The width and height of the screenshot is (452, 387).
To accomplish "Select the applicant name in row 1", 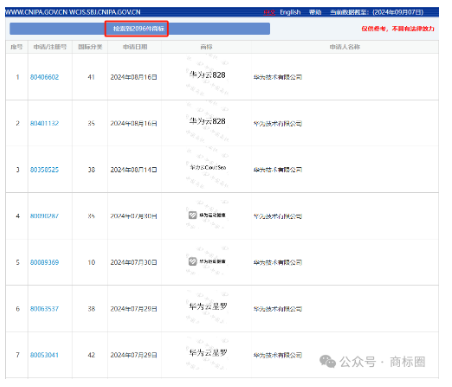I will tap(278, 77).
